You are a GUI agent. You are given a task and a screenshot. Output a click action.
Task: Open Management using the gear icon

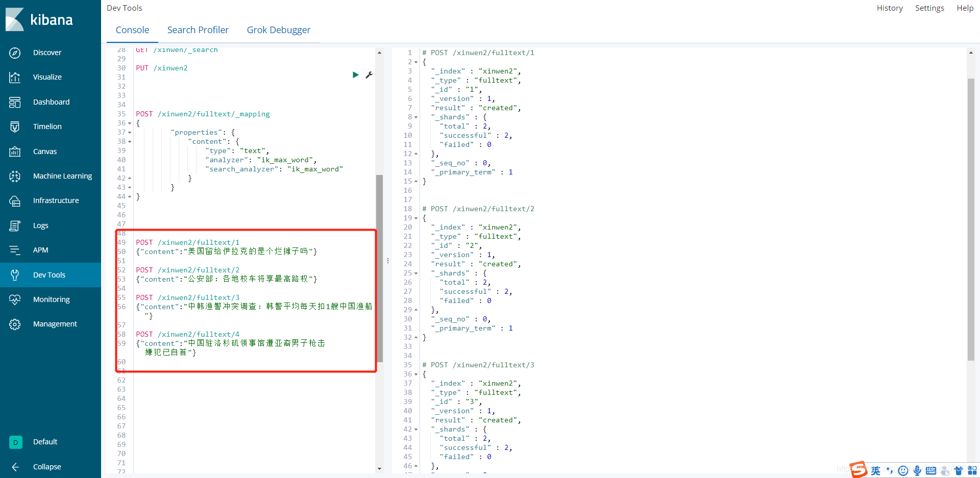point(15,324)
